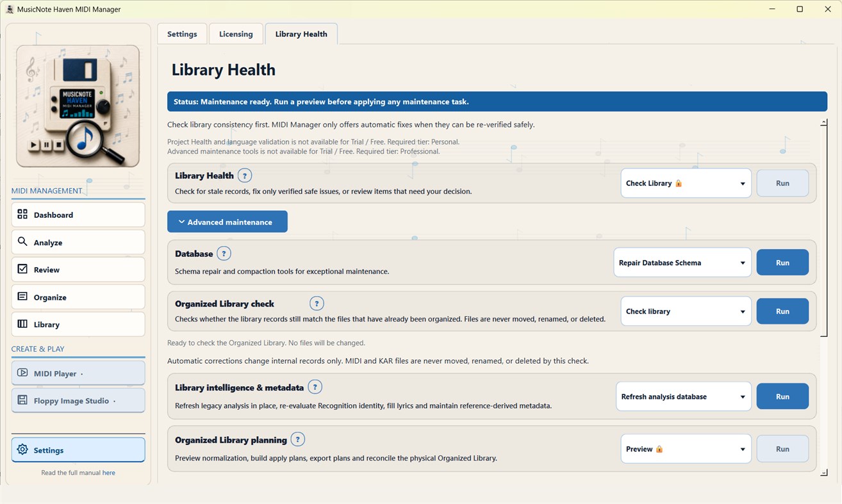Launch Floppy Image Studio from sidebar
842x504 pixels.
[x=78, y=400]
